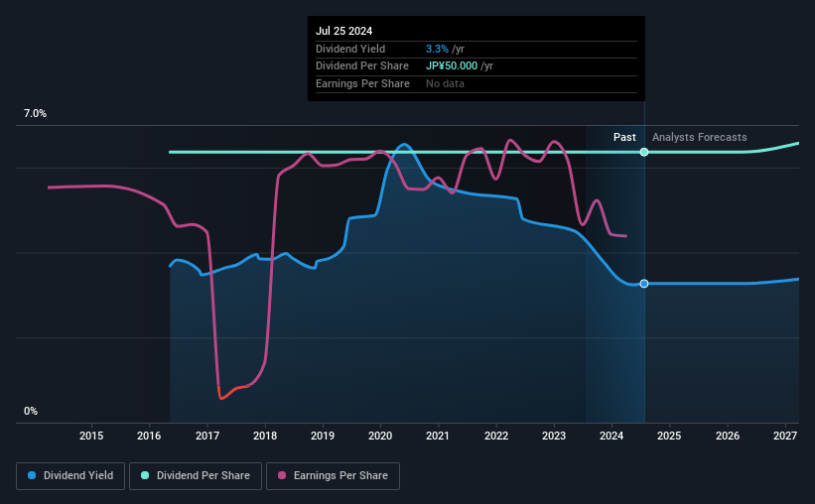
Task: Click the 2023 x-axis label
Action: point(554,436)
